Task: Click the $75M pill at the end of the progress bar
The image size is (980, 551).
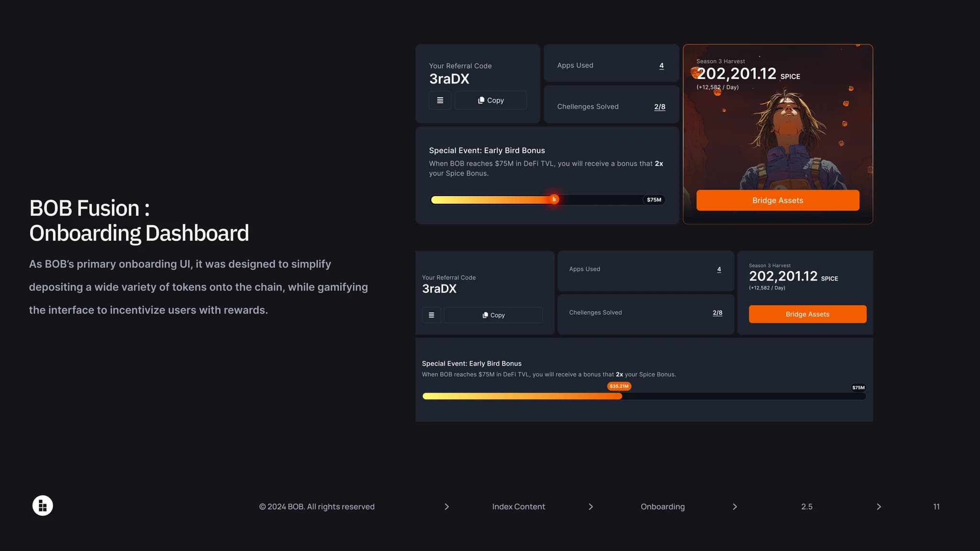Action: pyautogui.click(x=653, y=199)
